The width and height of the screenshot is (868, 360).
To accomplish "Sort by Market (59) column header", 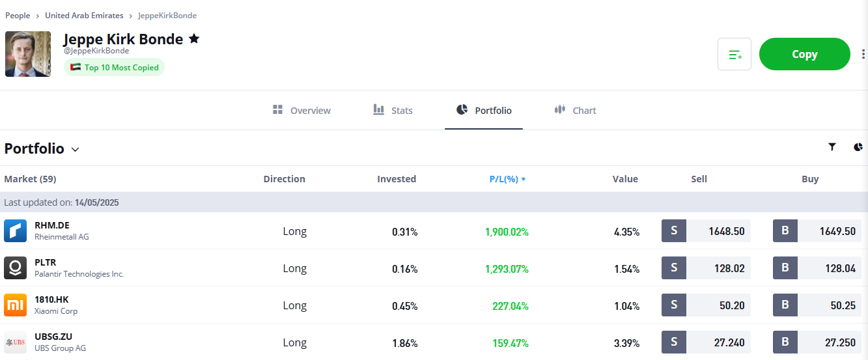I will coord(30,179).
